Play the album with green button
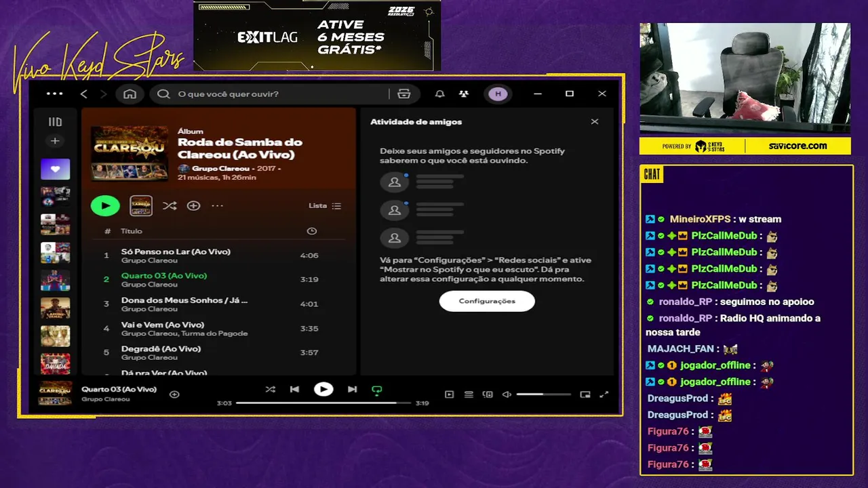This screenshot has width=868, height=488. click(x=105, y=205)
